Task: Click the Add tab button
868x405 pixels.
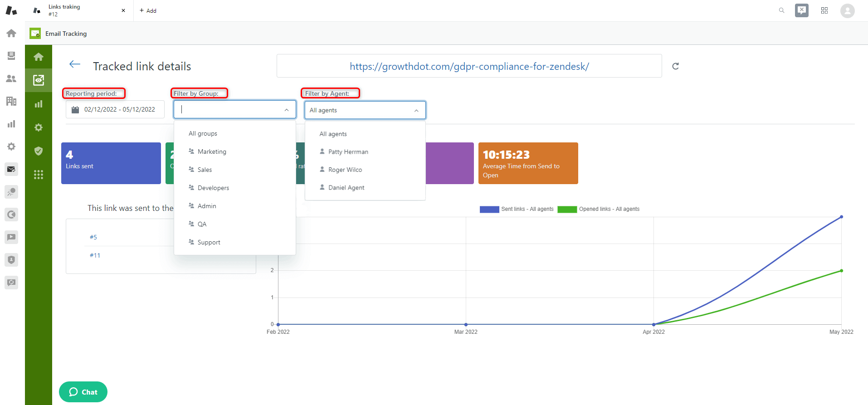Action: click(x=148, y=10)
